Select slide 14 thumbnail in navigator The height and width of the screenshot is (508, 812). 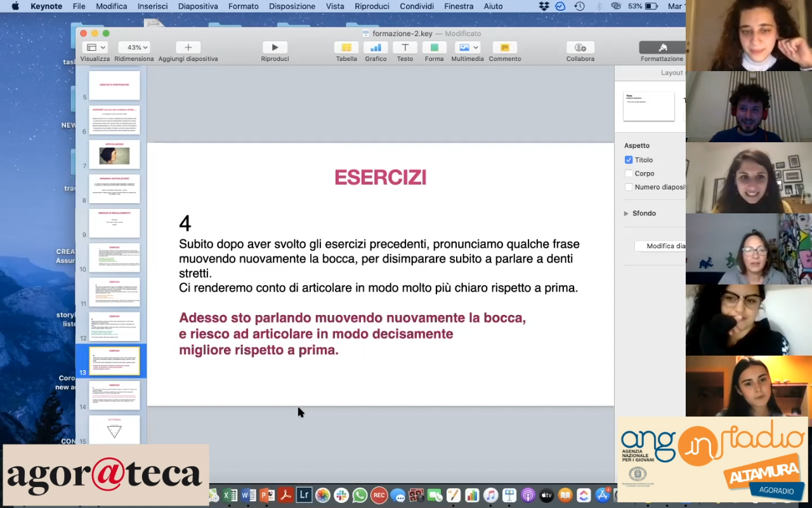tap(114, 395)
